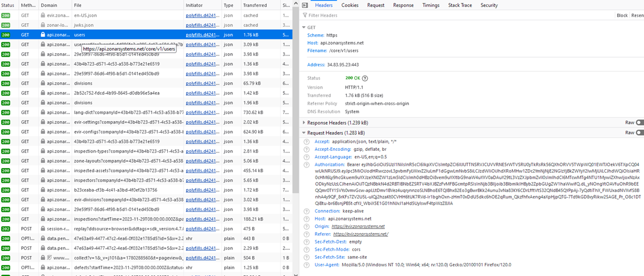Image resolution: width=644 pixels, height=276 pixels.
Task: Select the lang-dict?companyId request row
Action: [146, 113]
